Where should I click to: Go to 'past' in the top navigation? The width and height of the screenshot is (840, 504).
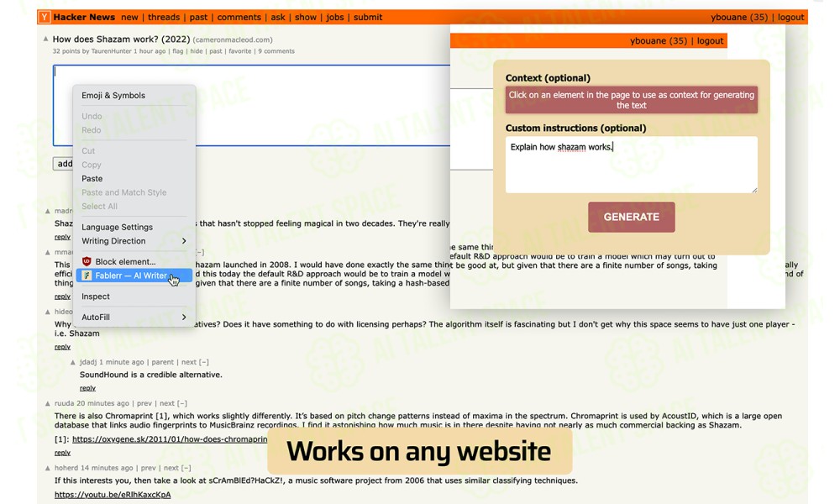(198, 17)
